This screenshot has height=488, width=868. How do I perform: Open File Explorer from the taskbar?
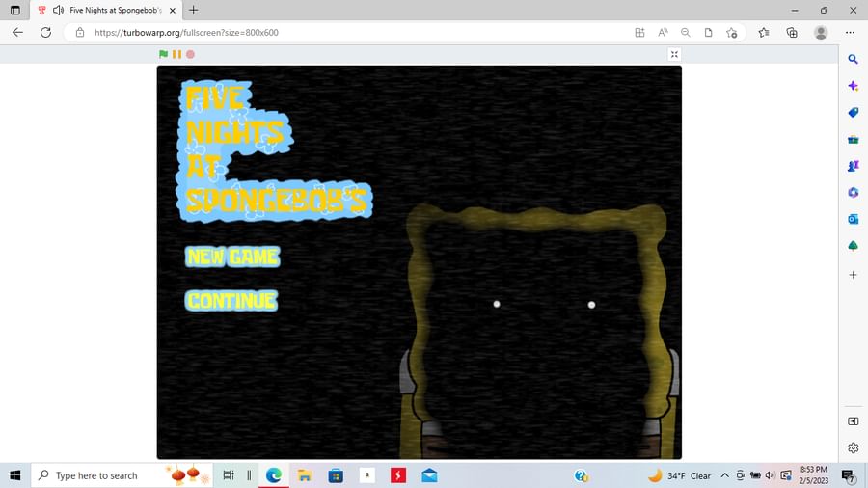point(305,475)
